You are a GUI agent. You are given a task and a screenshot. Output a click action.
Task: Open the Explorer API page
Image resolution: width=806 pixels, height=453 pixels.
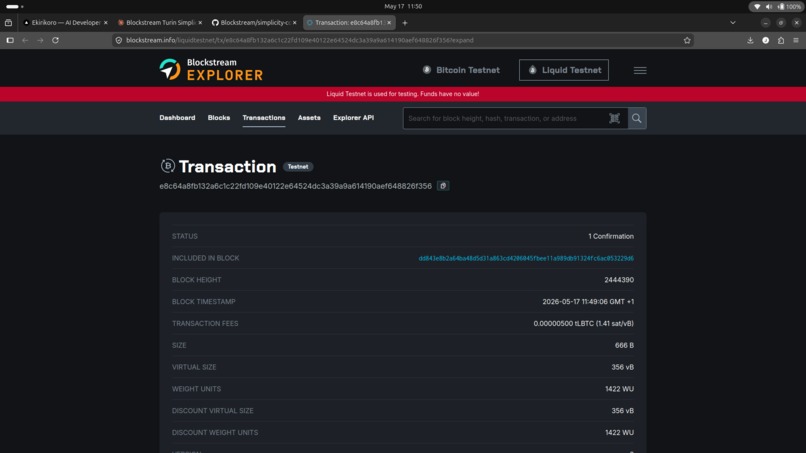[x=353, y=118]
